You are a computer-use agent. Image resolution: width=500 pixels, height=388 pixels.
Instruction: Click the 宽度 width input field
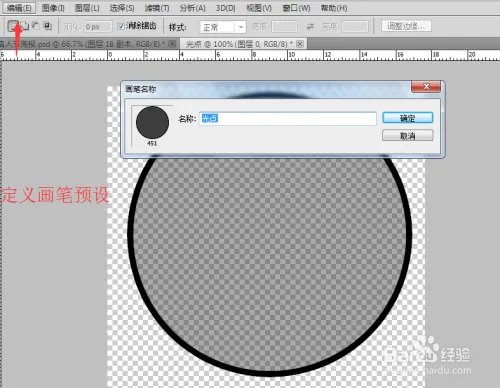[x=284, y=27]
